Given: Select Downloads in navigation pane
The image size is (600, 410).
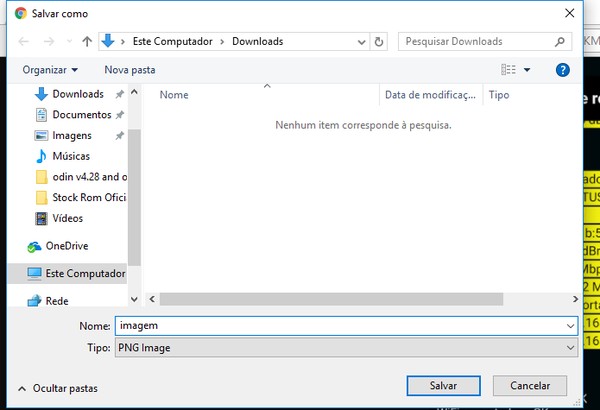Looking at the screenshot, I should [78, 94].
